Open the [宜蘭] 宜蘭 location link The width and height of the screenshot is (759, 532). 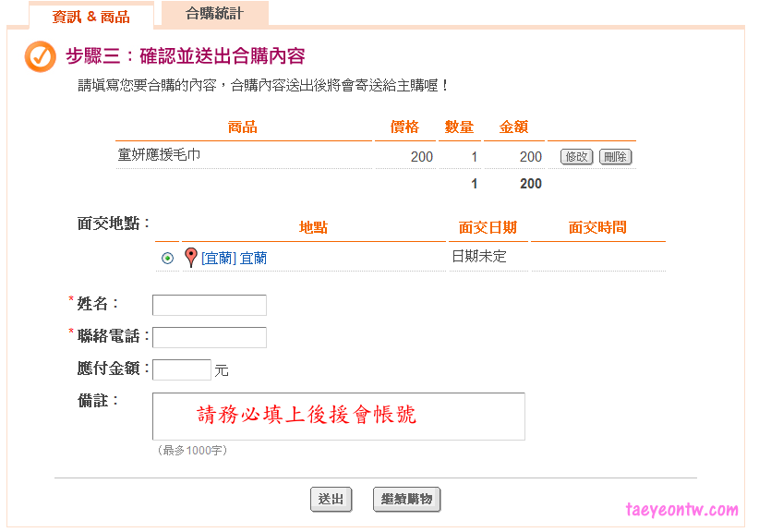[234, 259]
